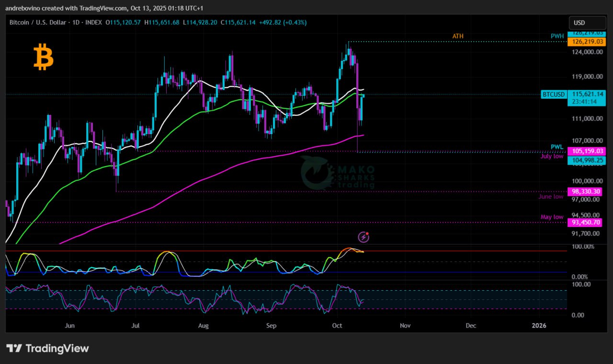The image size is (613, 364).
Task: Click the ATH text label on chart
Action: (x=458, y=36)
